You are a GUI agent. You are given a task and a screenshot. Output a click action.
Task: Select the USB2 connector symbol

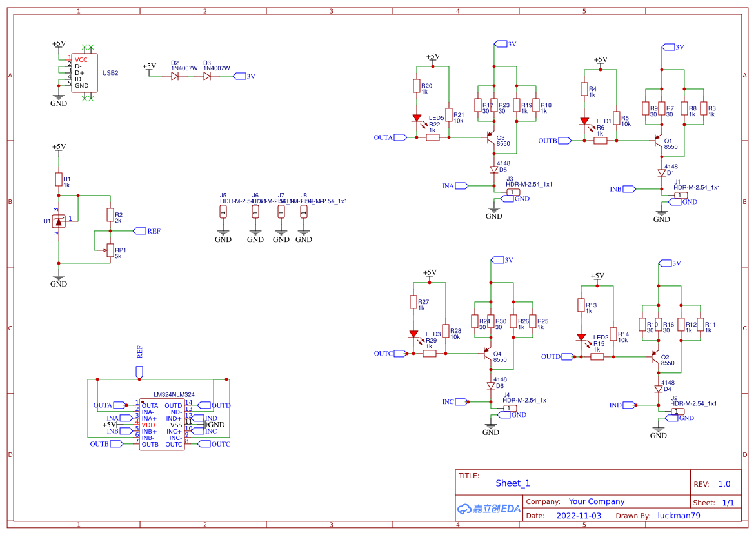(85, 73)
